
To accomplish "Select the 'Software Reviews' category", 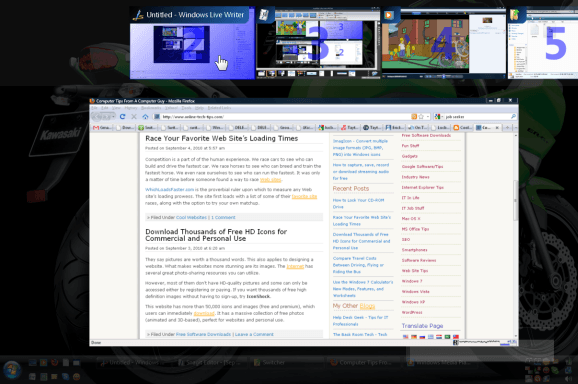I will pyautogui.click(x=419, y=260).
